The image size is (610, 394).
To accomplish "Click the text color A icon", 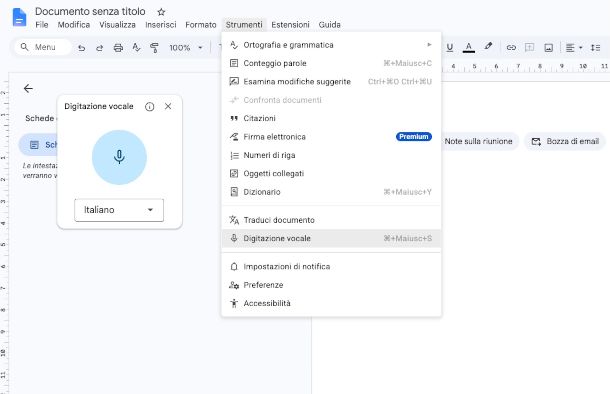I will coord(469,47).
